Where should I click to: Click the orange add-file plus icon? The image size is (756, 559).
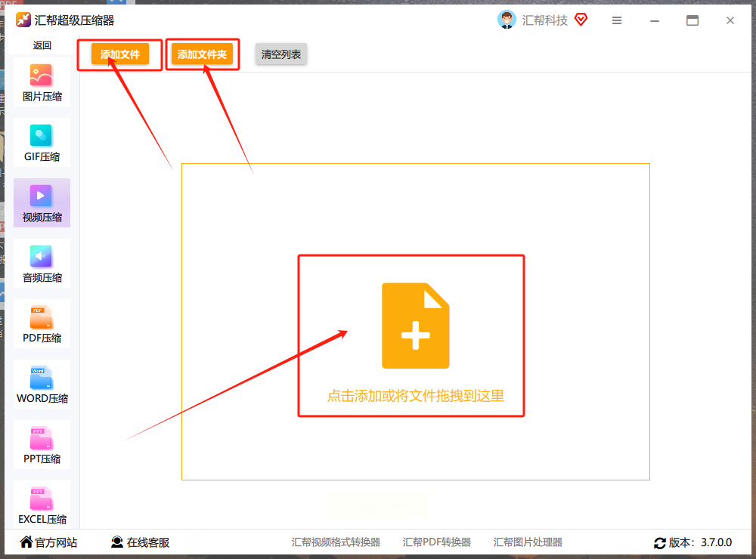coord(416,326)
